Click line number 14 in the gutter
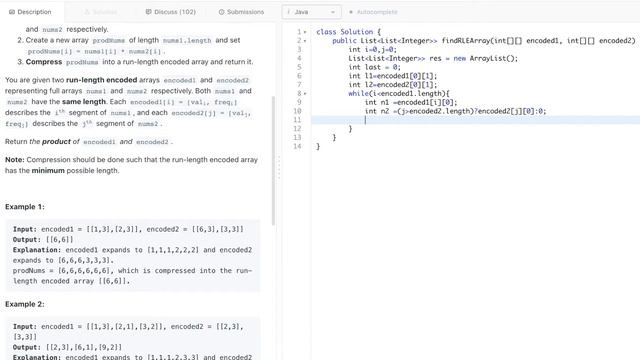Viewport: 640px width, 360px height. point(297,146)
